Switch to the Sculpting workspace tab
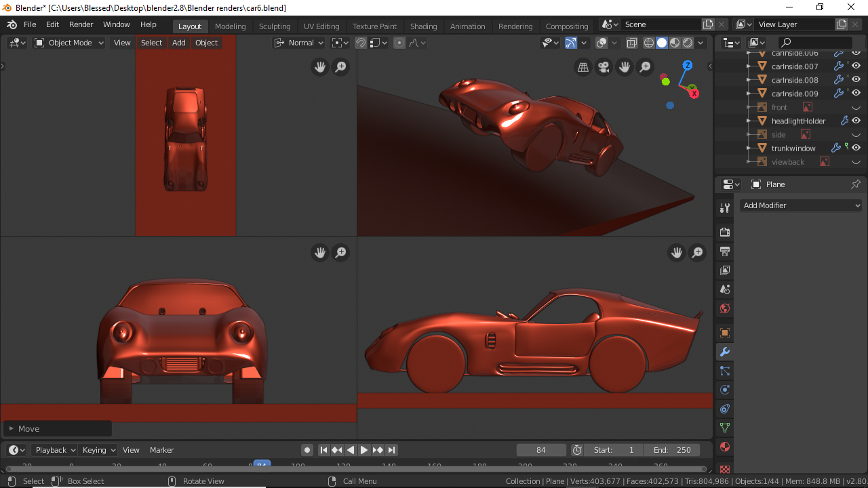868x488 pixels. tap(275, 26)
